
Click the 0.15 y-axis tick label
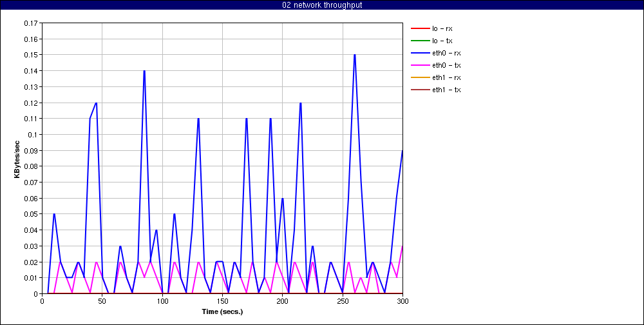tap(31, 55)
